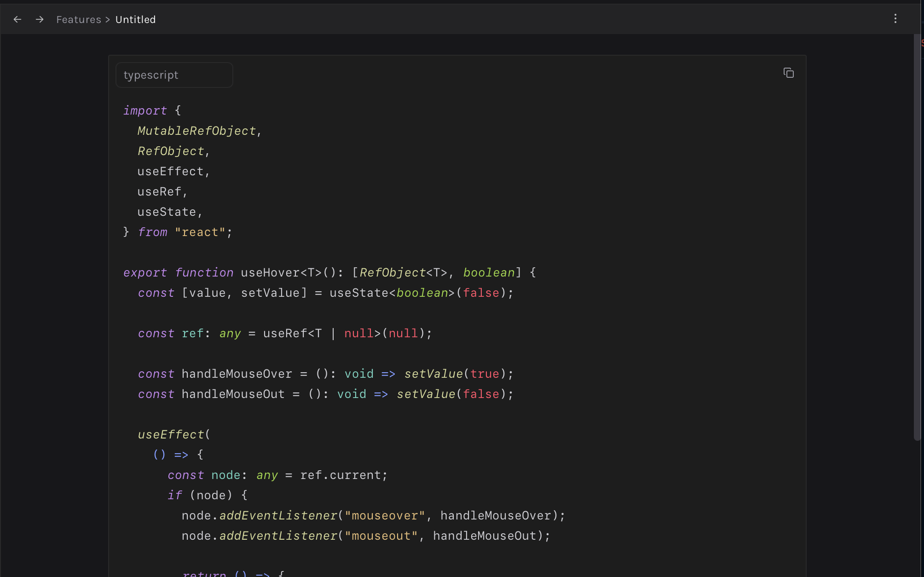Image resolution: width=924 pixels, height=577 pixels.
Task: Click the mouseout addEventListener string
Action: [381, 536]
